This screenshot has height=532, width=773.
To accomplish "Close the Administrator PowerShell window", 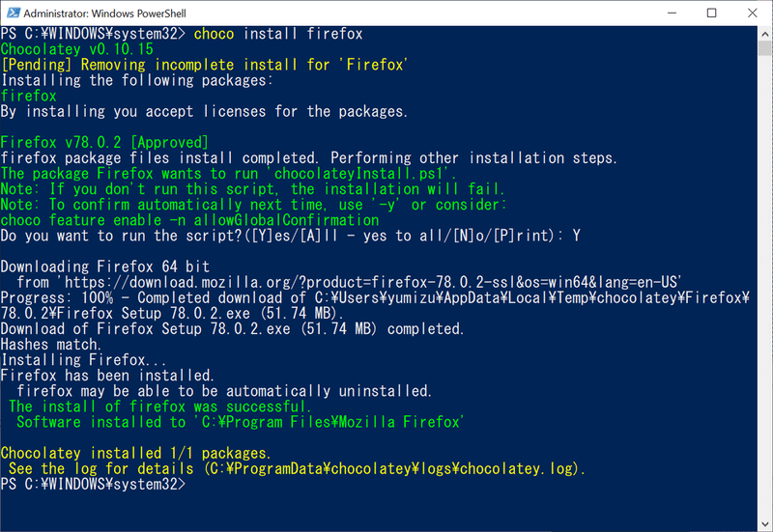I will point(753,13).
